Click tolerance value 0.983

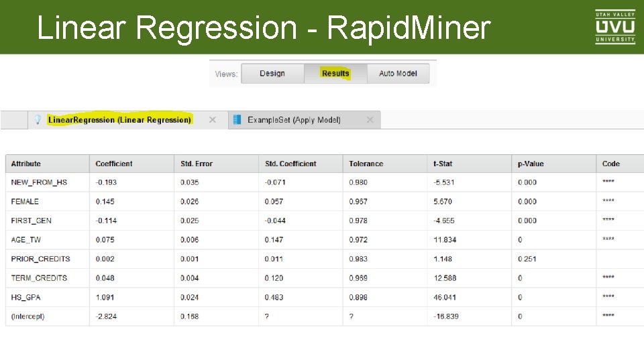[x=358, y=259]
